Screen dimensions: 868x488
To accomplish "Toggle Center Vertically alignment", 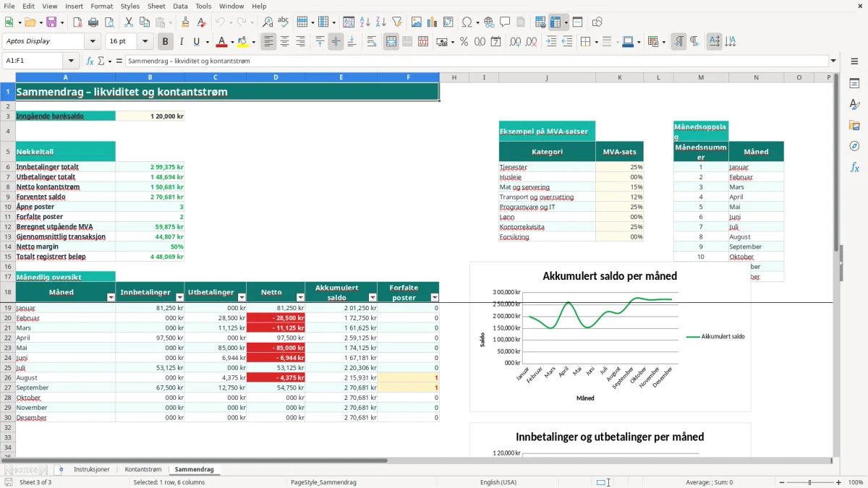I will (336, 42).
